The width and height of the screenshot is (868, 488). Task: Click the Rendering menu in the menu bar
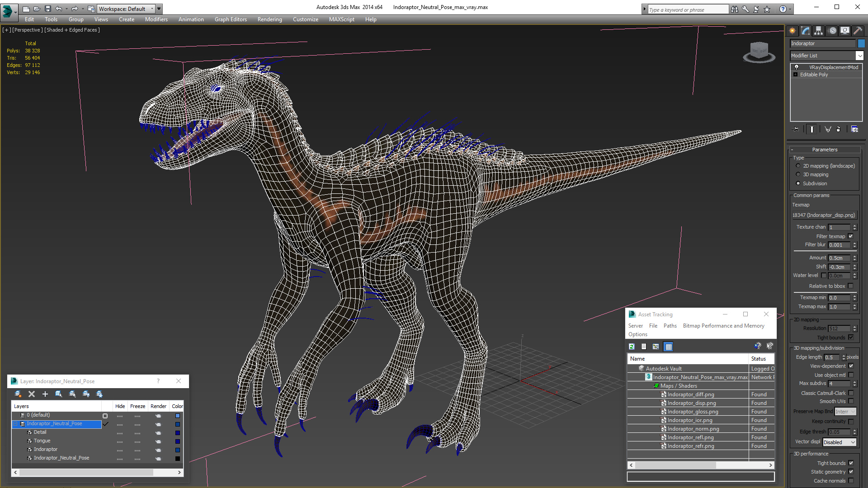[x=269, y=19]
